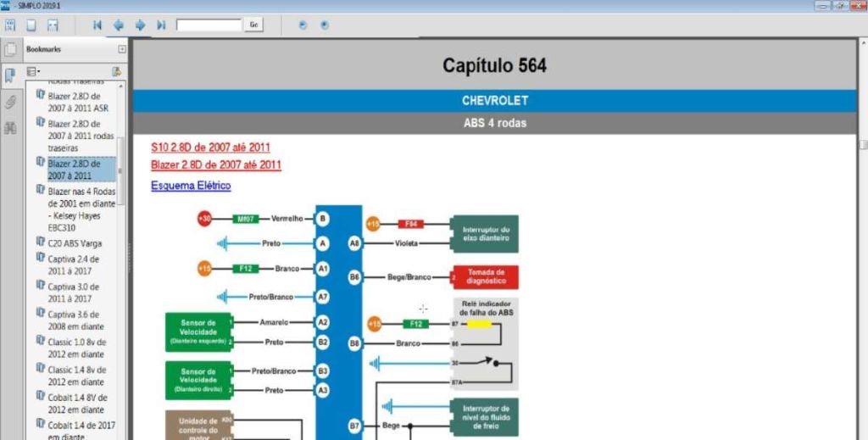Go to the previous page arrow
Screen dimensions: 868x440
(119, 25)
